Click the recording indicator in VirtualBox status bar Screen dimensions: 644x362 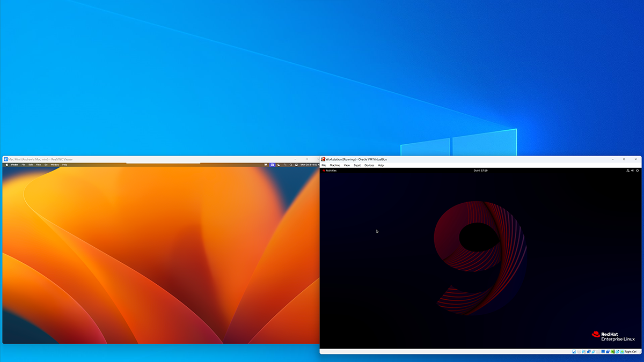point(608,352)
